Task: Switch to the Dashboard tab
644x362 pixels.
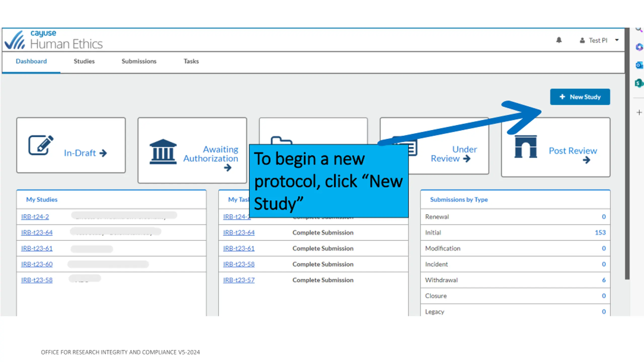Action: click(x=31, y=61)
